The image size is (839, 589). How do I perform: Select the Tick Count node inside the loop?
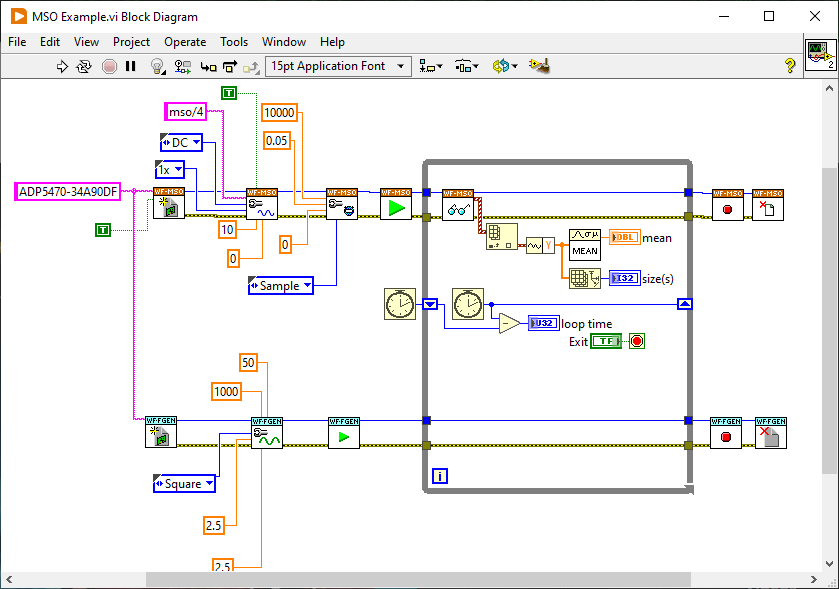[468, 304]
